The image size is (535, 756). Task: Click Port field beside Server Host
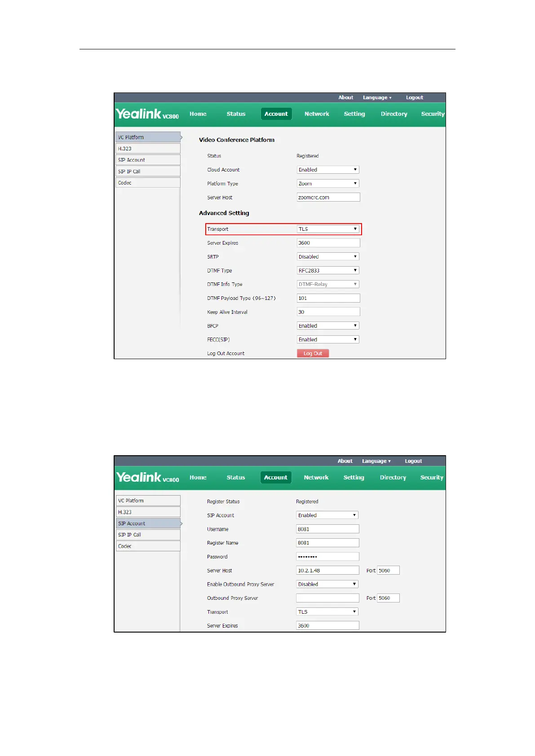click(x=388, y=571)
